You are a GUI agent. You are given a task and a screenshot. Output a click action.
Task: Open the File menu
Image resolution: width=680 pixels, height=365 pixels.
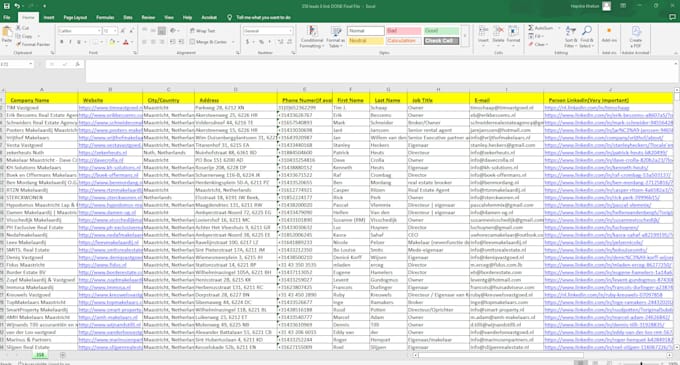tap(7, 17)
